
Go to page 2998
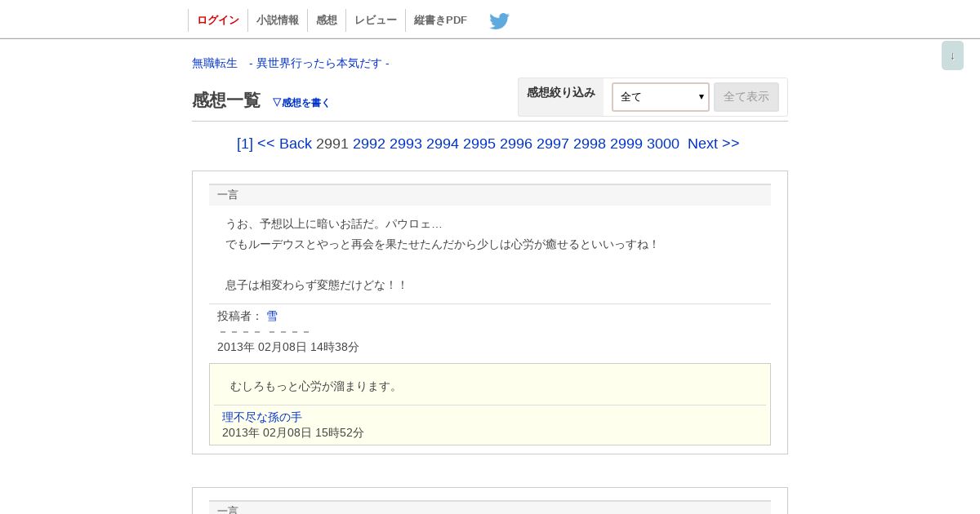point(590,144)
